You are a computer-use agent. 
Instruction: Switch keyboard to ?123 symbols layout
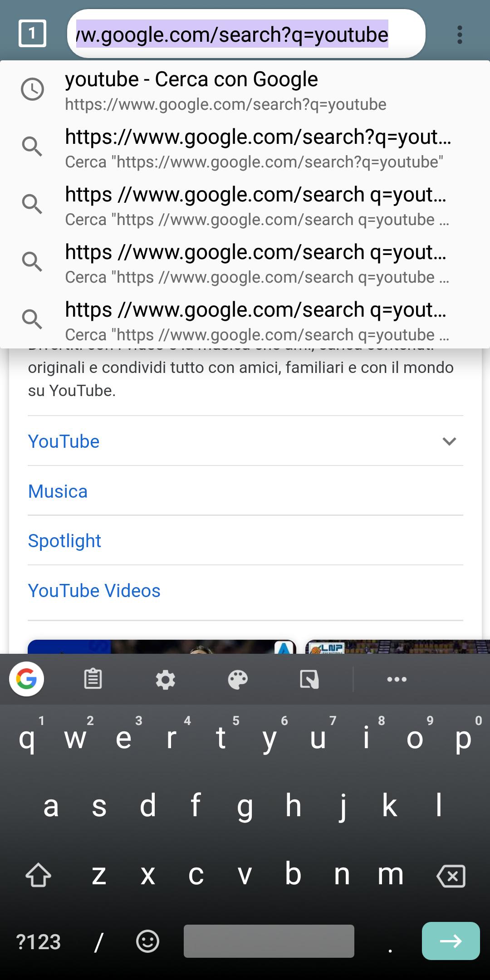pyautogui.click(x=38, y=942)
